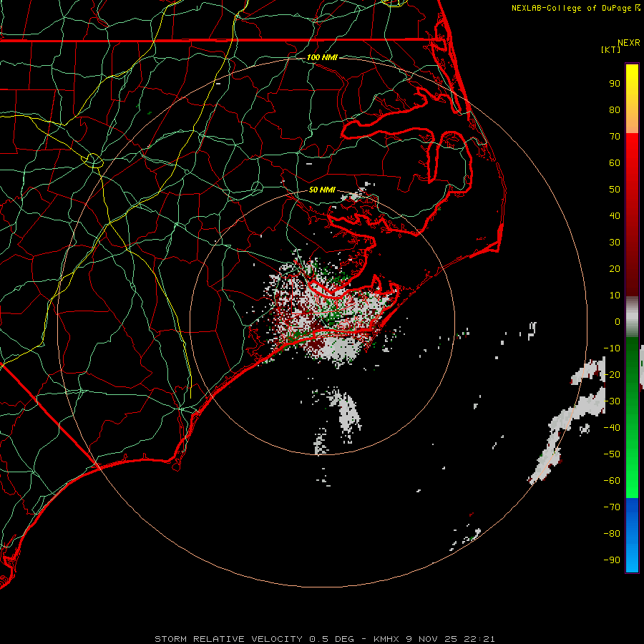Click the NEXR label above the color bar
Screen dimensions: 644x644
click(x=629, y=43)
